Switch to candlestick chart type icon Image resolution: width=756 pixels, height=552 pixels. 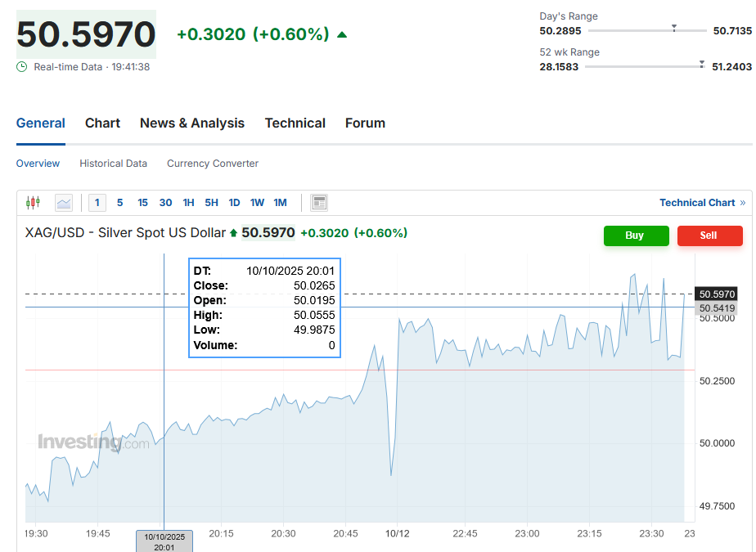click(33, 203)
